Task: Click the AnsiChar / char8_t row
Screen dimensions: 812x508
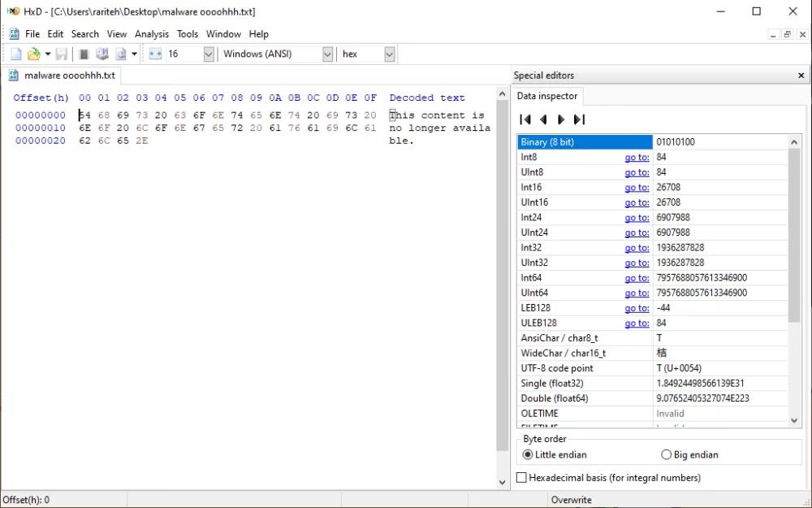Action: pos(653,338)
